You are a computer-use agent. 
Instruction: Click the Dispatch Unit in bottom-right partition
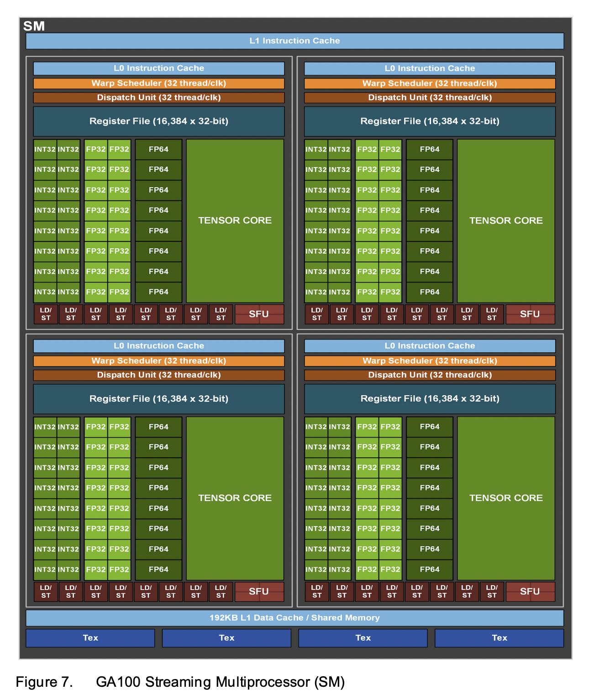point(430,375)
